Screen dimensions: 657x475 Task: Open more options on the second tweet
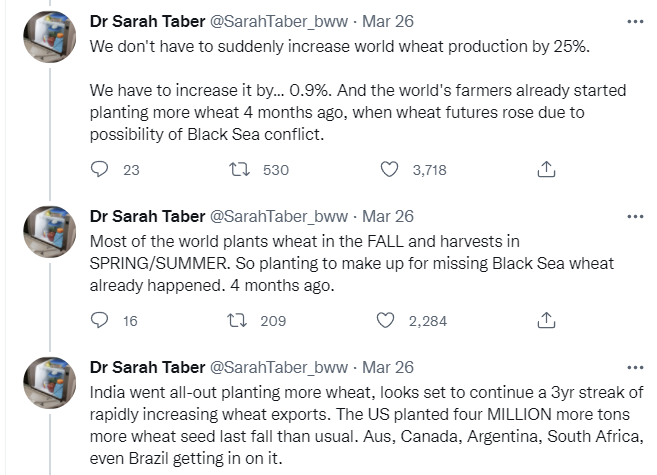635,216
